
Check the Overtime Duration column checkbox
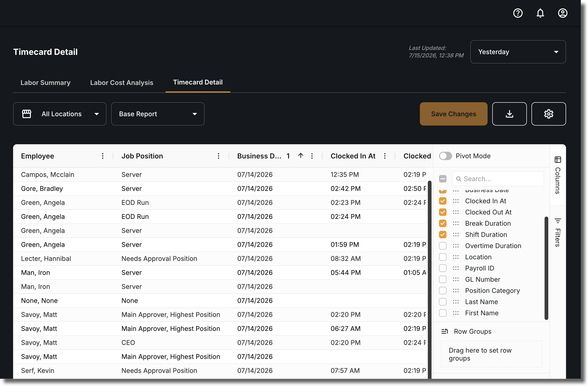point(443,246)
